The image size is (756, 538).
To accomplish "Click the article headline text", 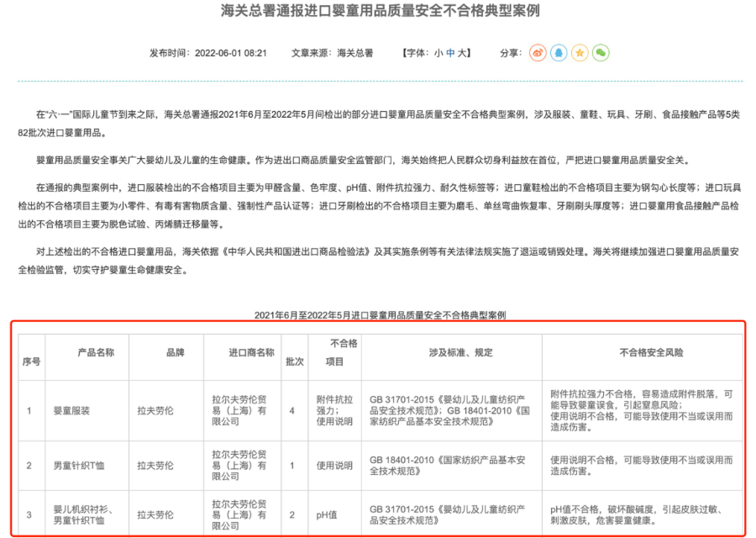I will [x=380, y=12].
